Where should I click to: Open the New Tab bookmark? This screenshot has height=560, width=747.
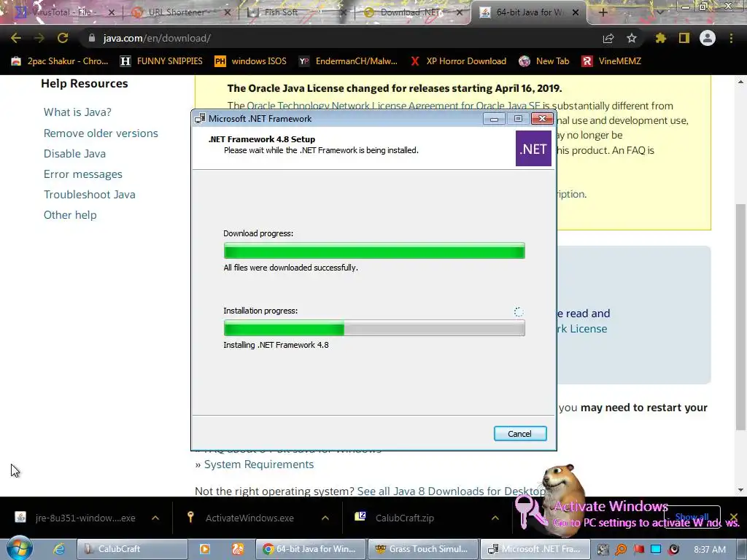tap(544, 61)
